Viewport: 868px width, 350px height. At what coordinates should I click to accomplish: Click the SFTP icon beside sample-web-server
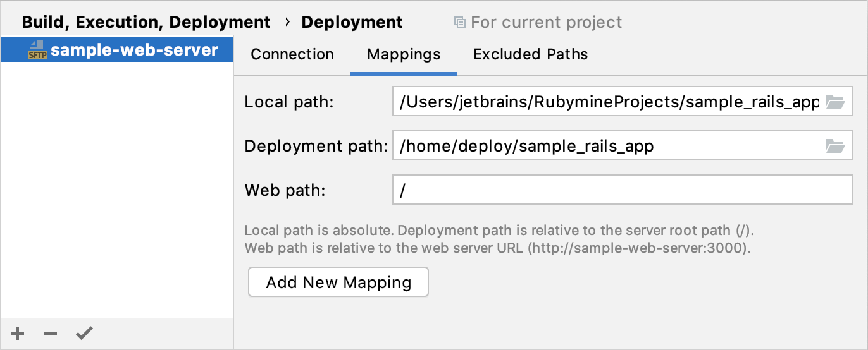pos(37,51)
